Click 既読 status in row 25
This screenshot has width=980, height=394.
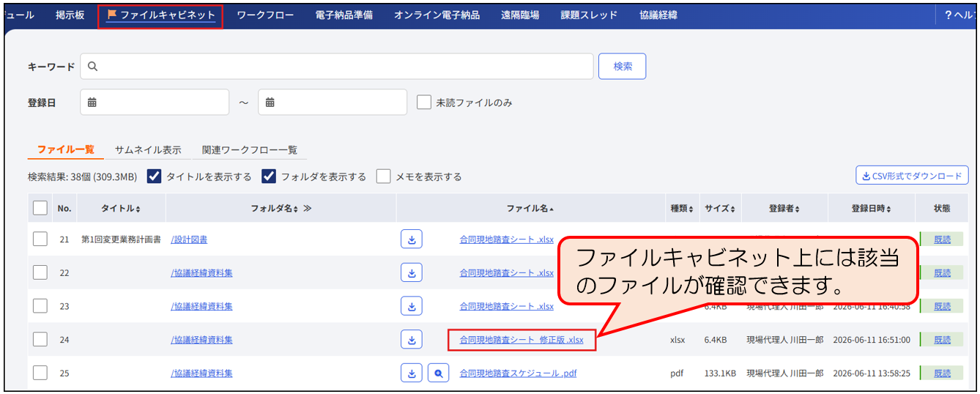[942, 373]
